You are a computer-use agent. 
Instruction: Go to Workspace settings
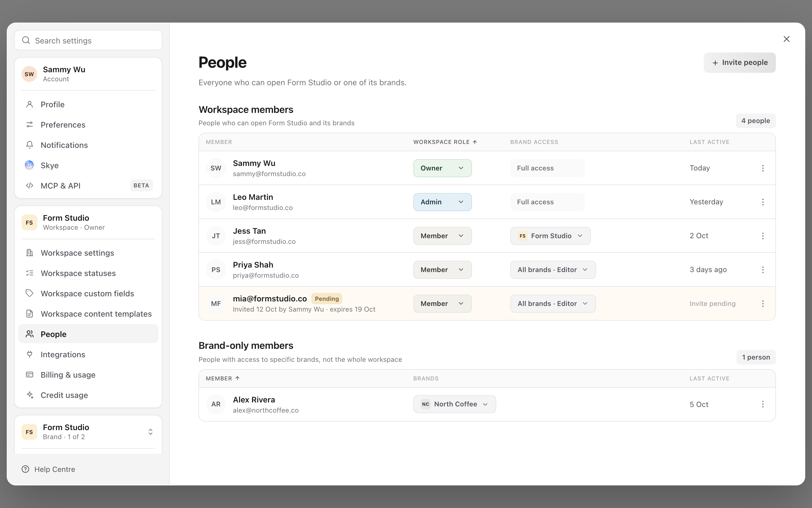coord(88,253)
